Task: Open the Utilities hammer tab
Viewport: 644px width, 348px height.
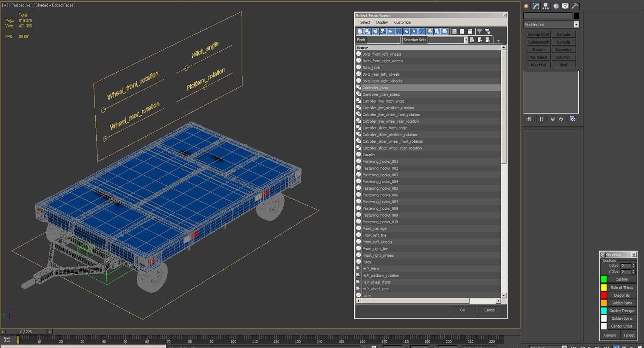Action: [575, 6]
